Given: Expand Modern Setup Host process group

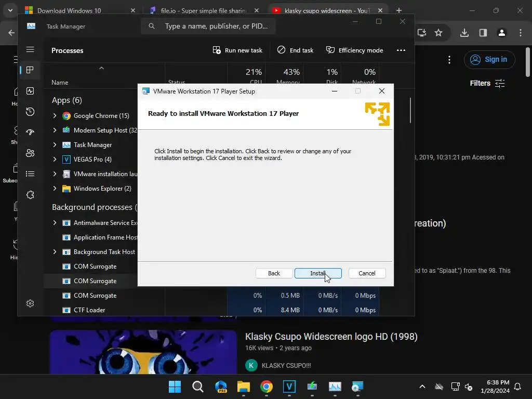Looking at the screenshot, I should pos(55,130).
